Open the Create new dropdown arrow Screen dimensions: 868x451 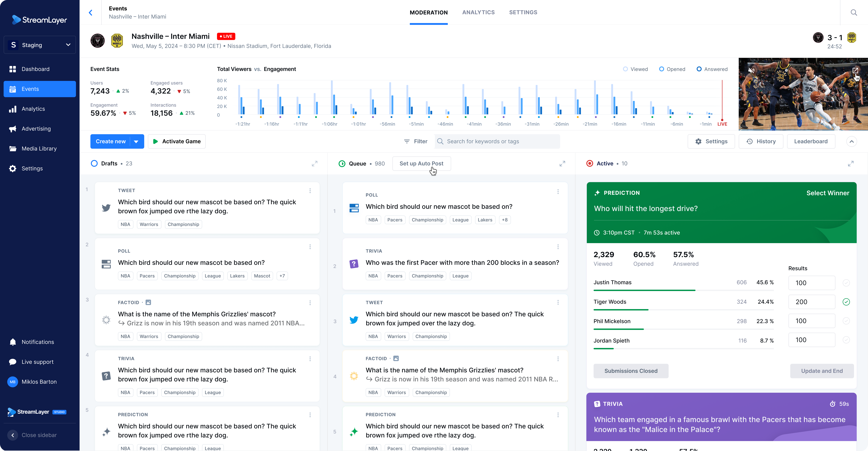click(x=136, y=141)
